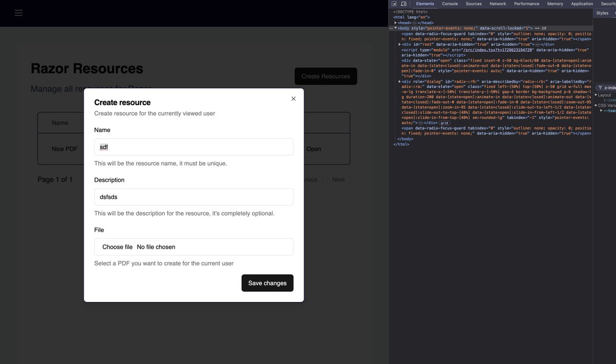Expand the head element node

(396, 23)
